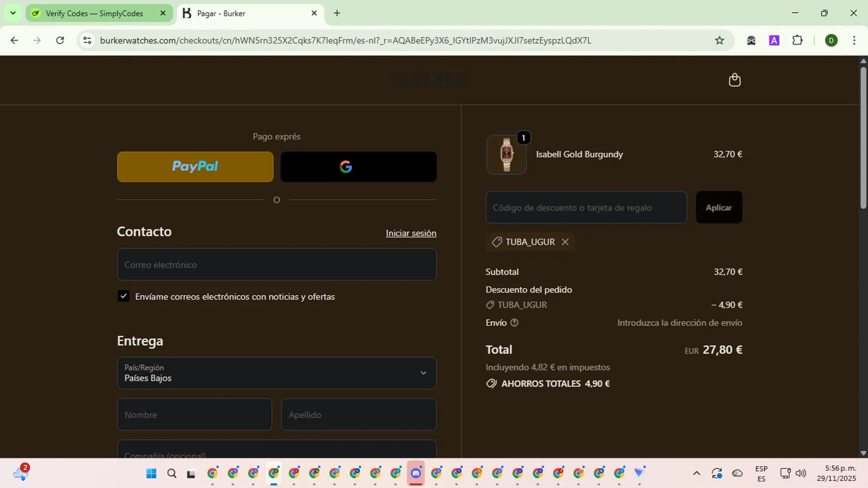Open the ESP language indicator
Screen dimensions: 868x488
[x=762, y=474]
